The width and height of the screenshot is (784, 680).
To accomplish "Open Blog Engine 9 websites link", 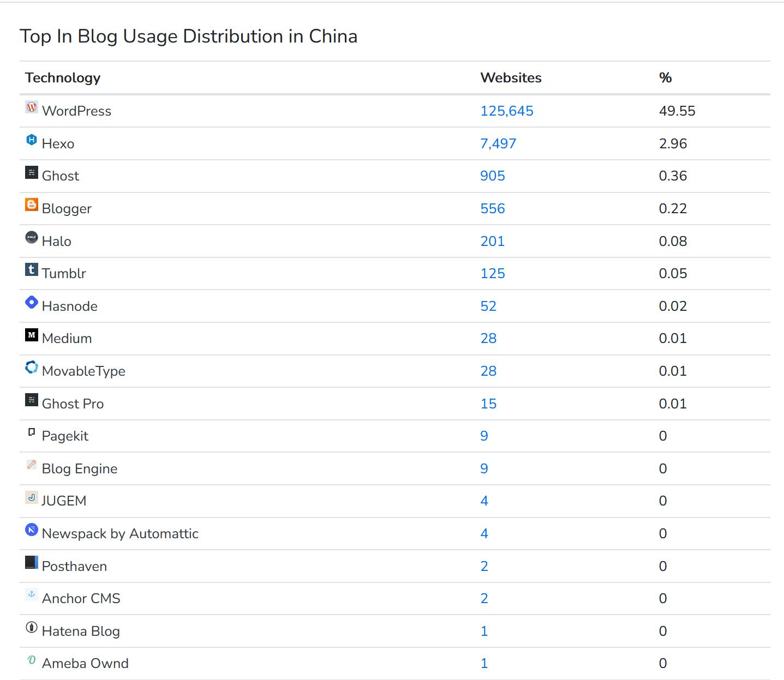I will click(x=484, y=469).
